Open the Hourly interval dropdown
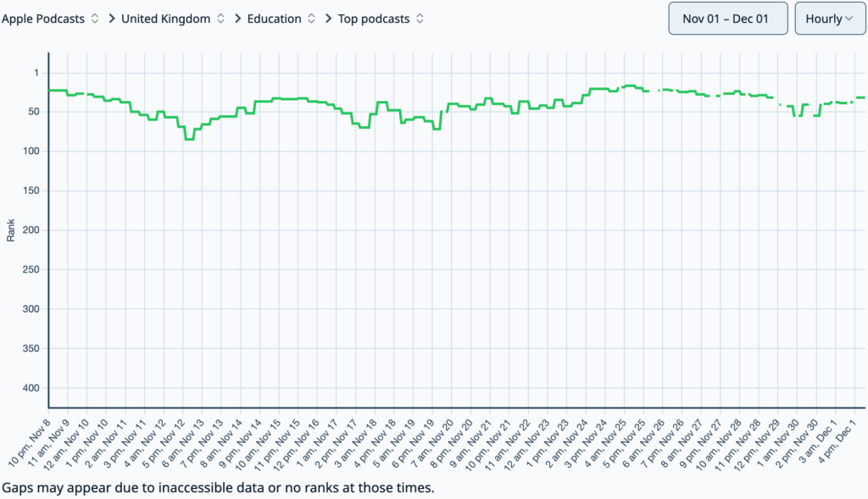 [x=830, y=19]
